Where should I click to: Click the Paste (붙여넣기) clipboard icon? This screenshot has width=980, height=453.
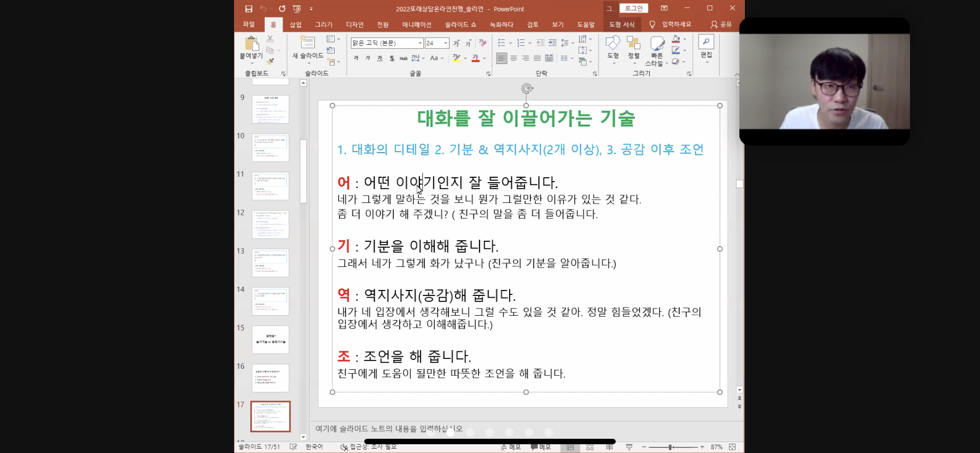(x=252, y=44)
